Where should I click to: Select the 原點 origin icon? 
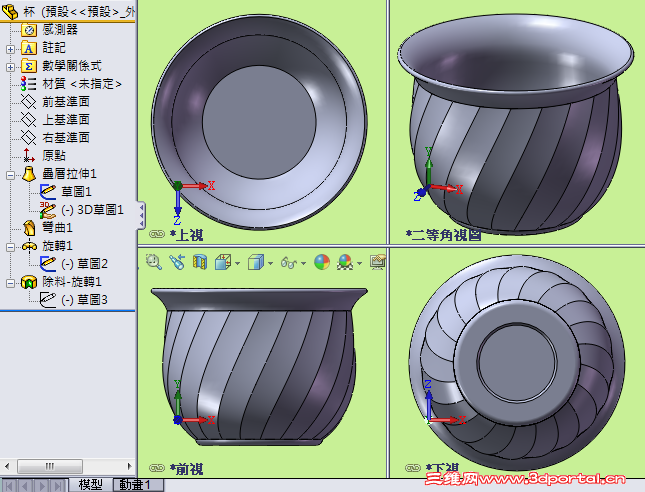pos(28,155)
